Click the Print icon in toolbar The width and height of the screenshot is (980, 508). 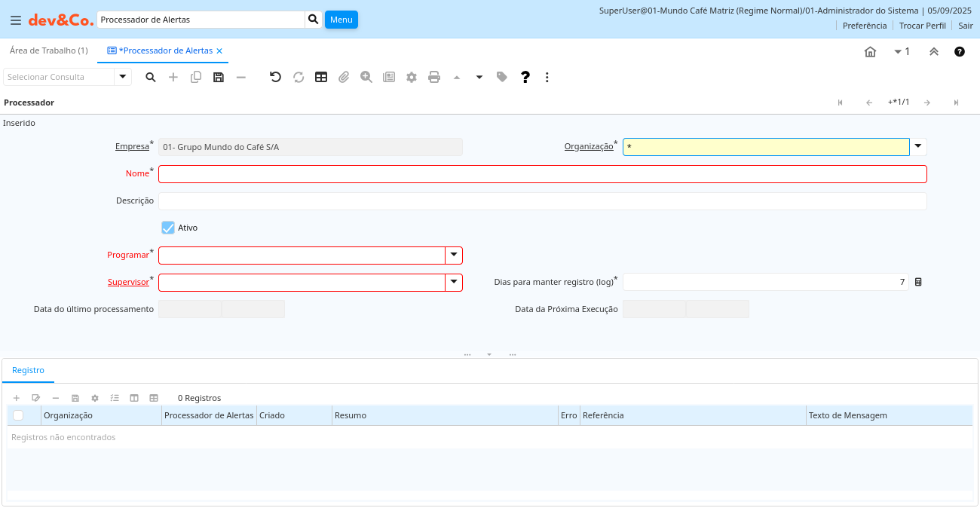(x=434, y=77)
